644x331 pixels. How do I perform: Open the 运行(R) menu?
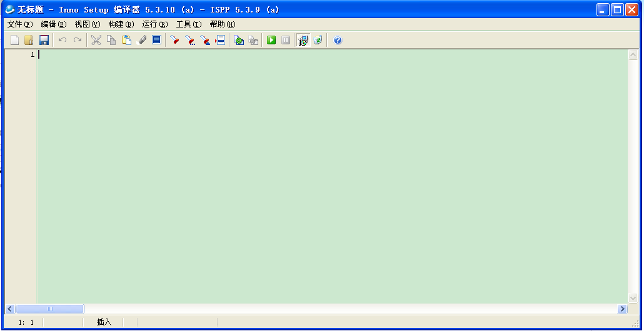(155, 24)
